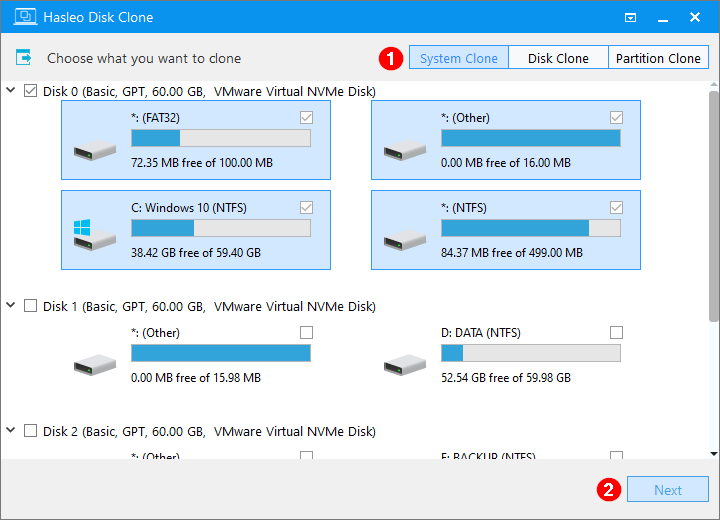Click the 16.00 MB Other partition drive icon

pos(405,150)
